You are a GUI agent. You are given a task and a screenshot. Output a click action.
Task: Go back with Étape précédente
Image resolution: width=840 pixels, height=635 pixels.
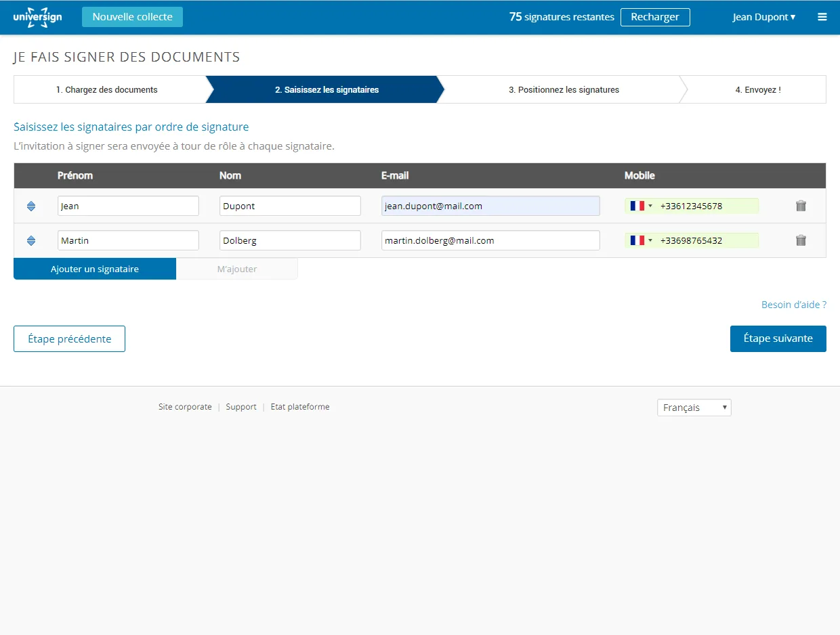[69, 338]
